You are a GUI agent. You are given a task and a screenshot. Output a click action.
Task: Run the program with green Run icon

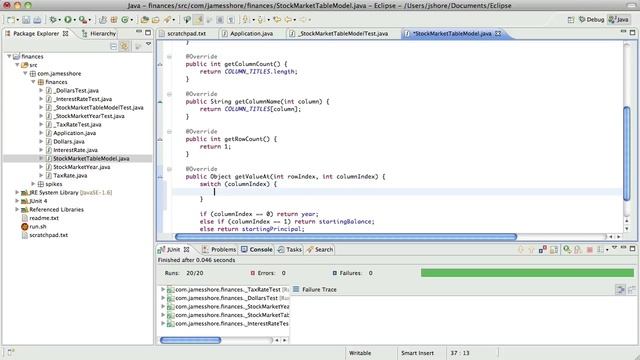point(68,20)
